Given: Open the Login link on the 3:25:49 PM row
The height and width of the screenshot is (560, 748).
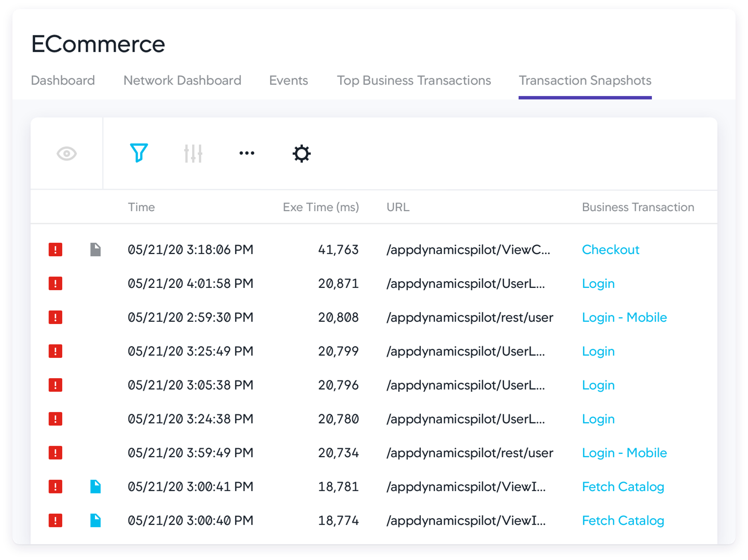Looking at the screenshot, I should tap(598, 351).
